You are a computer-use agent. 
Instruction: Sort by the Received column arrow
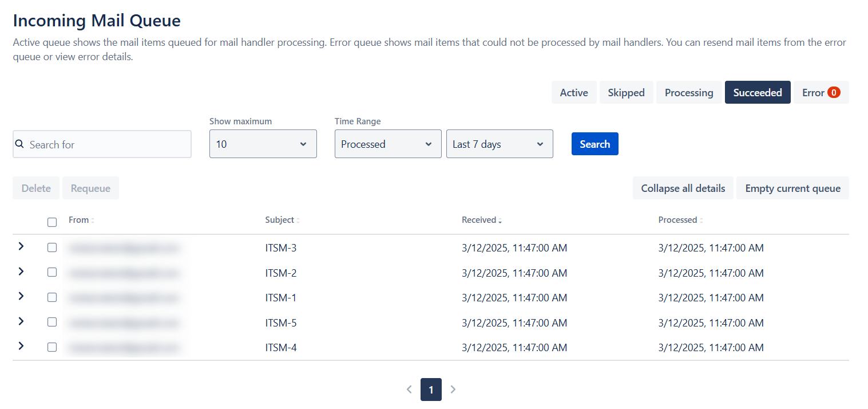(x=500, y=221)
